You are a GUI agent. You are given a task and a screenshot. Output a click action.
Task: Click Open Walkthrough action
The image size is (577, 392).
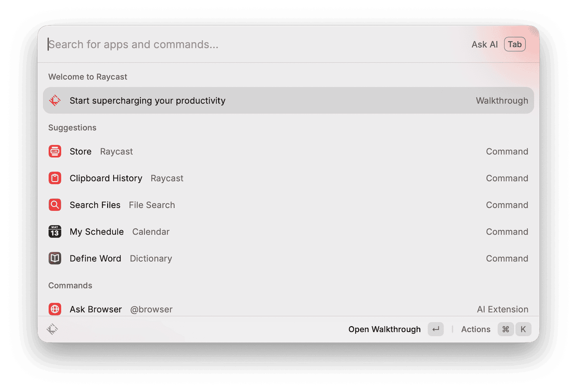click(x=384, y=329)
